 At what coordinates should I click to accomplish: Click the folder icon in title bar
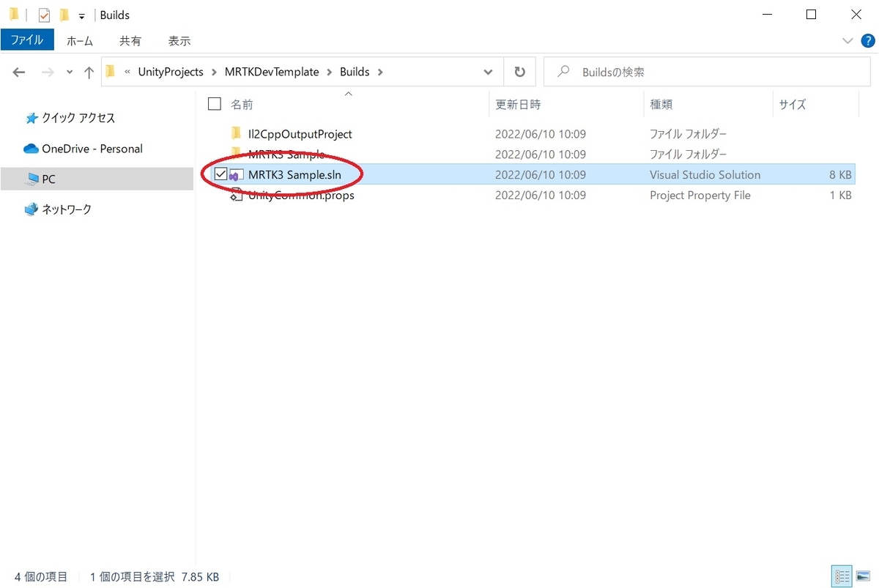coord(14,14)
